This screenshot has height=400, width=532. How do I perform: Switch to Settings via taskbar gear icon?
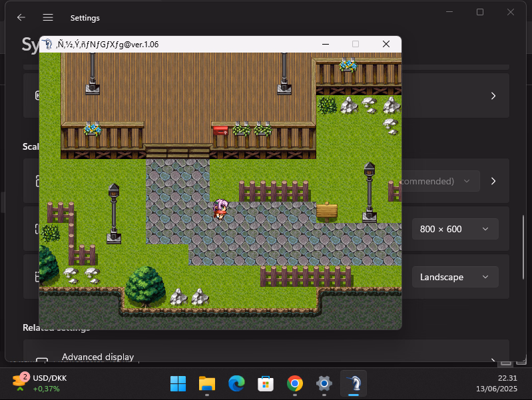pyautogui.click(x=324, y=383)
